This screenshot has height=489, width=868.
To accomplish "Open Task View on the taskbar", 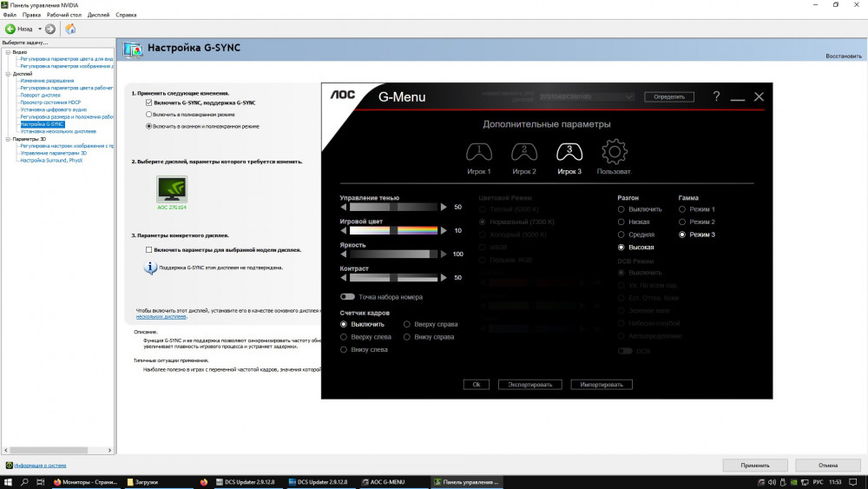I will click(x=41, y=482).
